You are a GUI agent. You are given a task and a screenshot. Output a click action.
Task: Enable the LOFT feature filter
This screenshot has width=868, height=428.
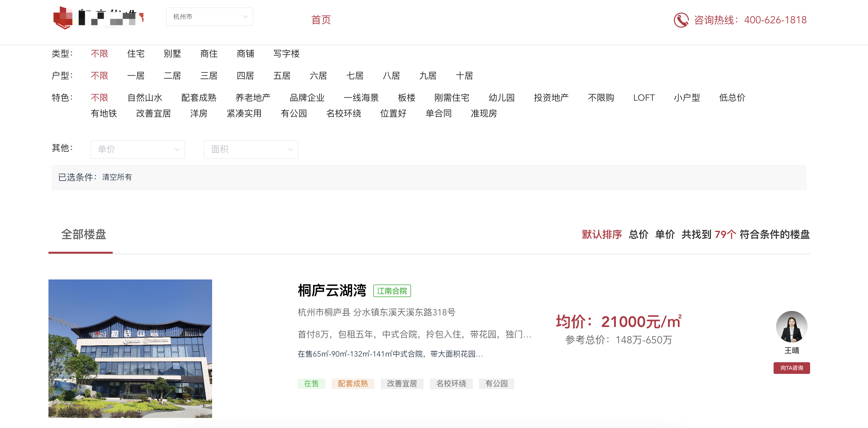644,97
